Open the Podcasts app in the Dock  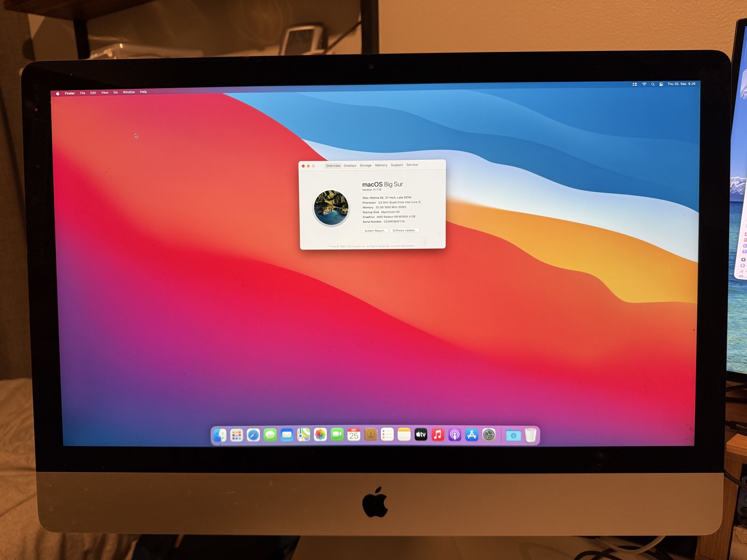(x=454, y=435)
